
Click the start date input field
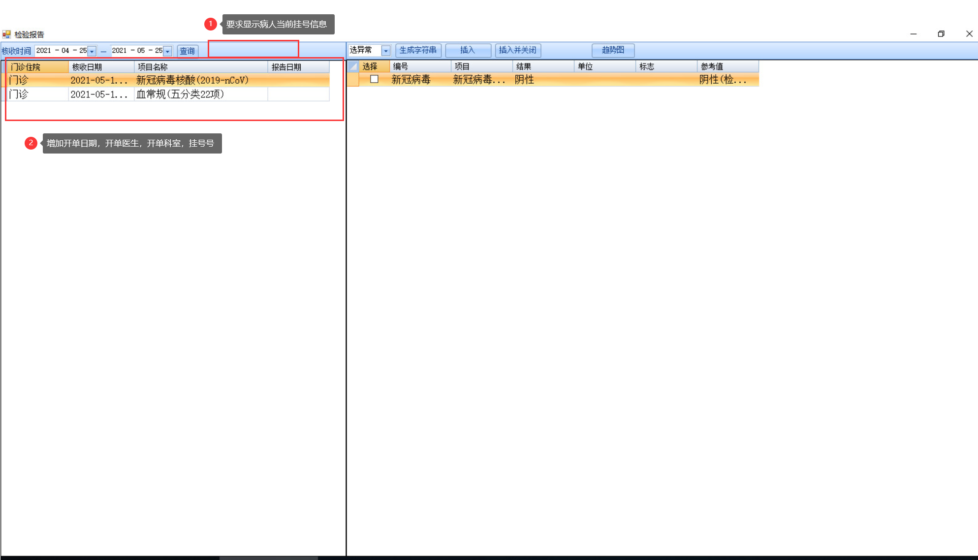tap(61, 51)
